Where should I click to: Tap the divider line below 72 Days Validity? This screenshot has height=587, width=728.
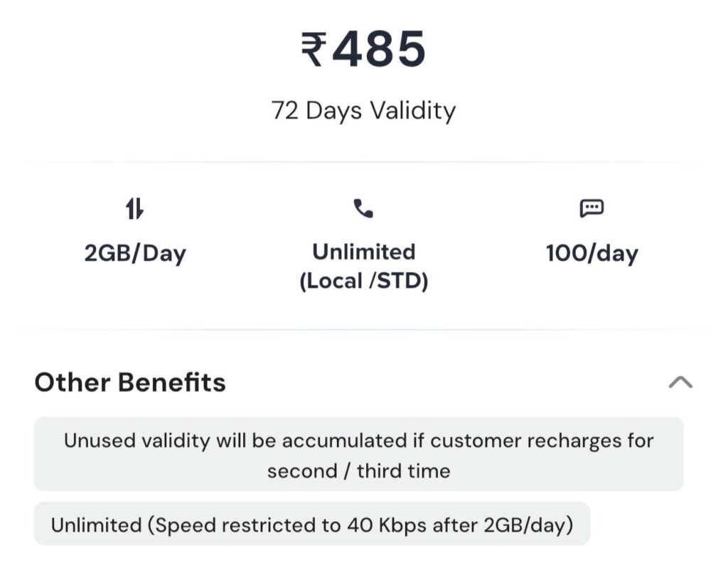363,162
